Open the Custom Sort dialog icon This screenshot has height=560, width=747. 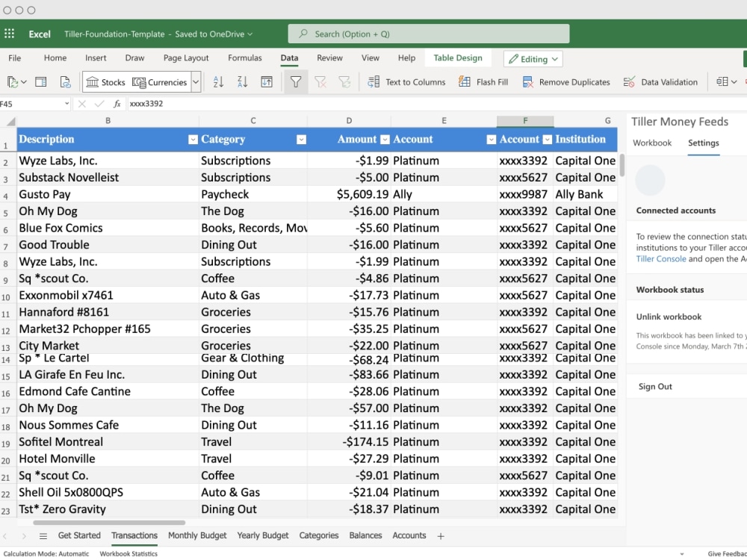coord(267,82)
